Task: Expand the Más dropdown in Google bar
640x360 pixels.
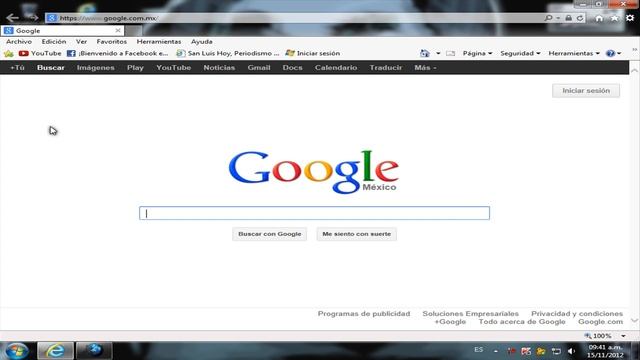Action: [425, 68]
